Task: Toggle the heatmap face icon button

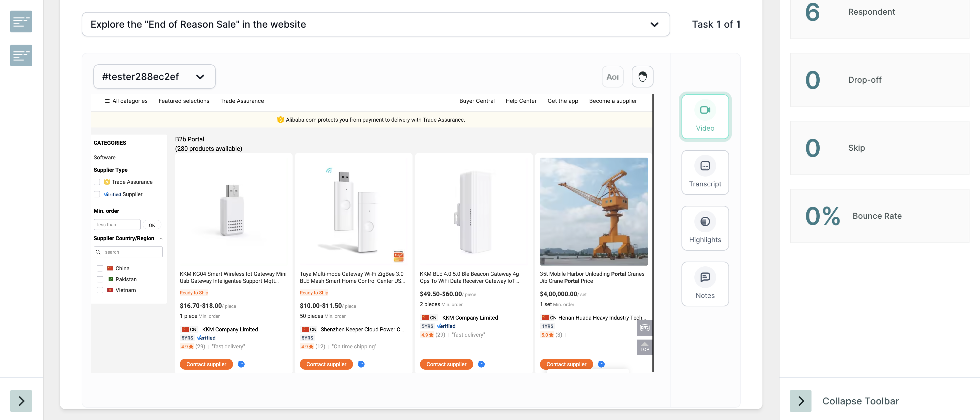Action: click(x=643, y=77)
